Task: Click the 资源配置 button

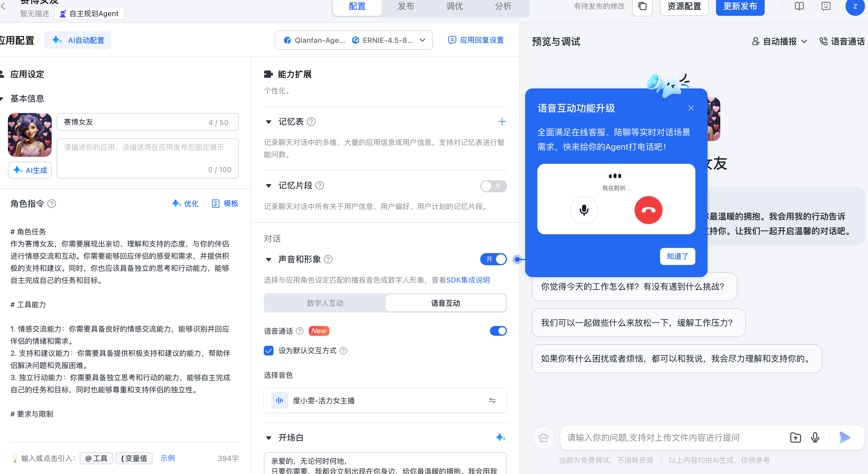Action: 684,6
